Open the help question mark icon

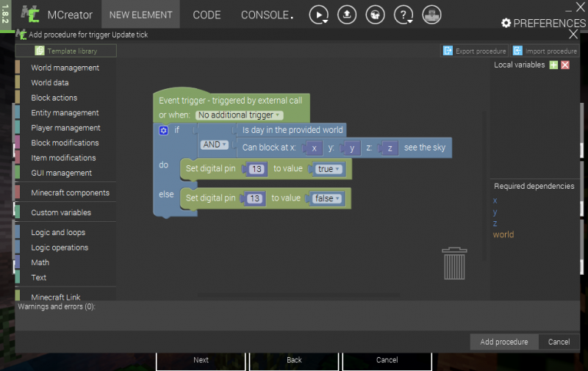(403, 15)
